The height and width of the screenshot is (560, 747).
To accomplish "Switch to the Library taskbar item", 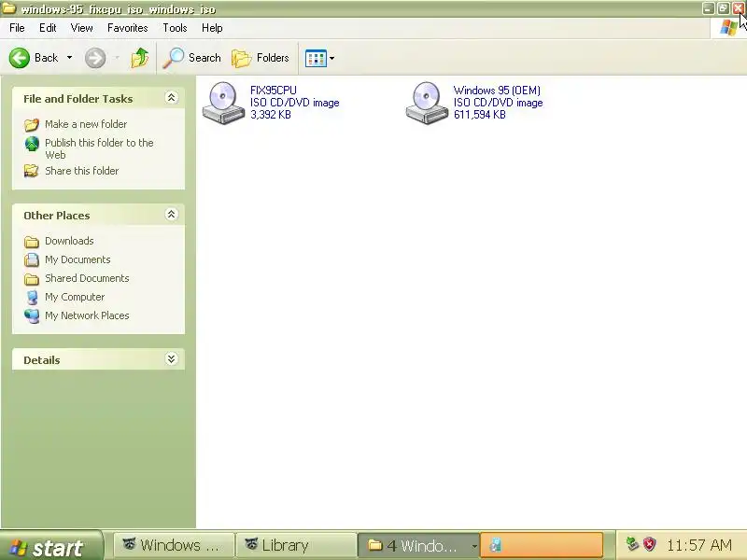I will 296,545.
